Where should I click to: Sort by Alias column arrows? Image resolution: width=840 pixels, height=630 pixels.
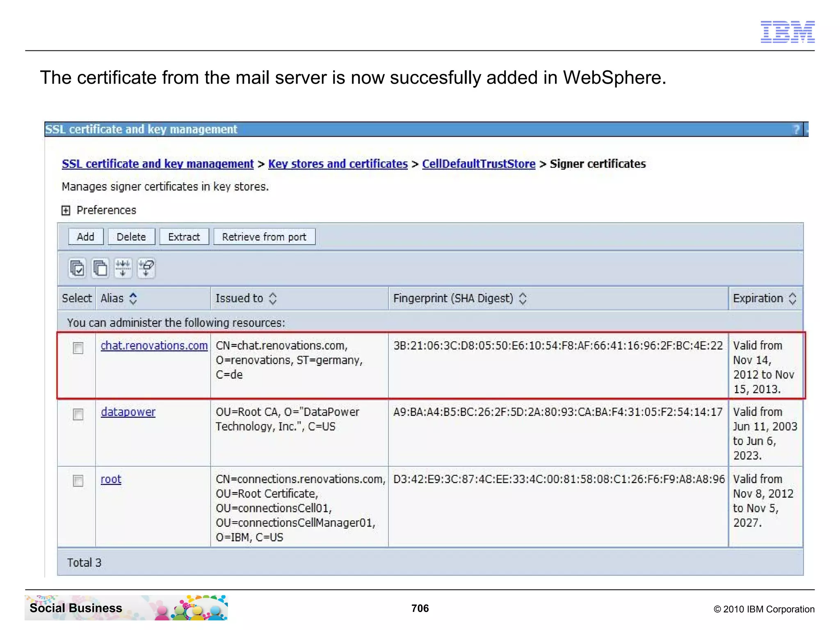(133, 298)
